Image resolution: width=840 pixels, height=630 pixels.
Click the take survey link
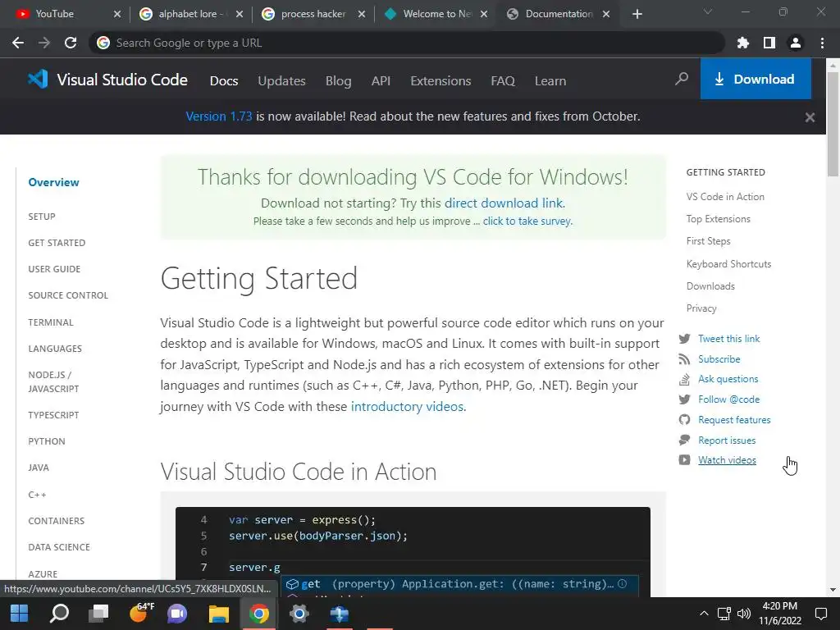(527, 221)
